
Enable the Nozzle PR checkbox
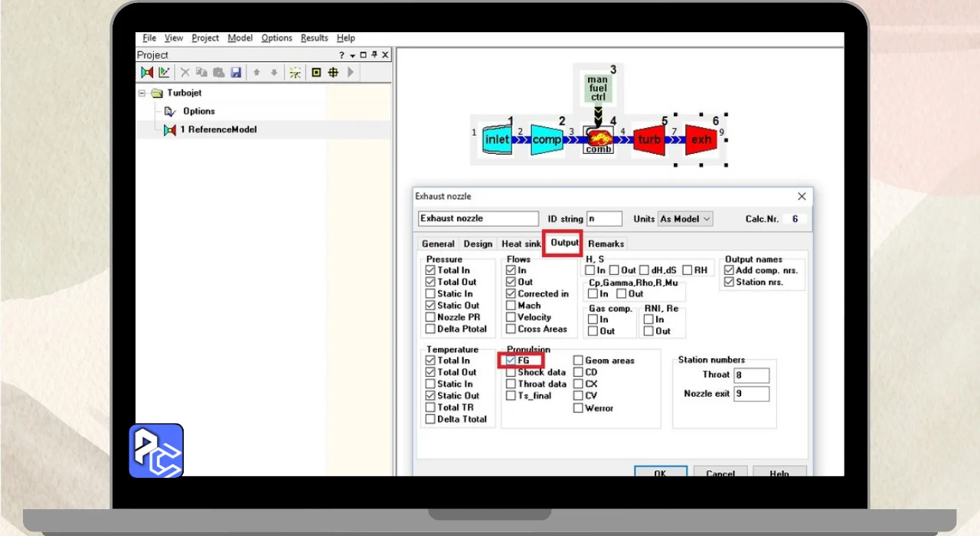pyautogui.click(x=430, y=317)
